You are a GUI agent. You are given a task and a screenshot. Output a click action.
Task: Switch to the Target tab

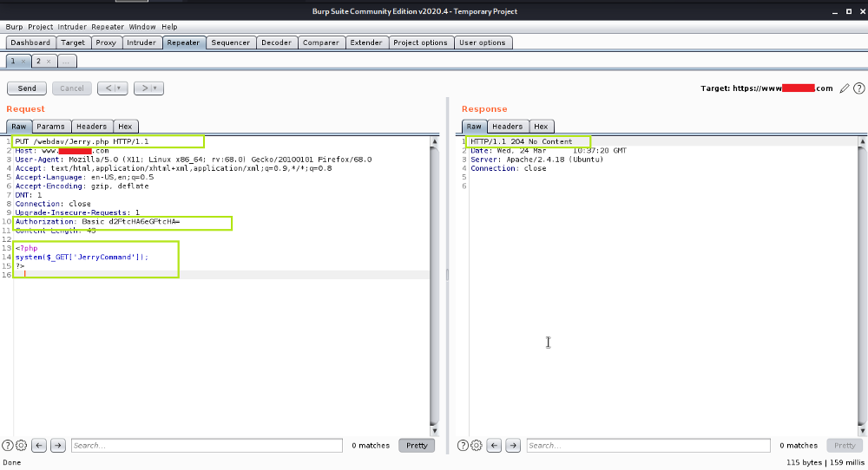pyautogui.click(x=73, y=42)
